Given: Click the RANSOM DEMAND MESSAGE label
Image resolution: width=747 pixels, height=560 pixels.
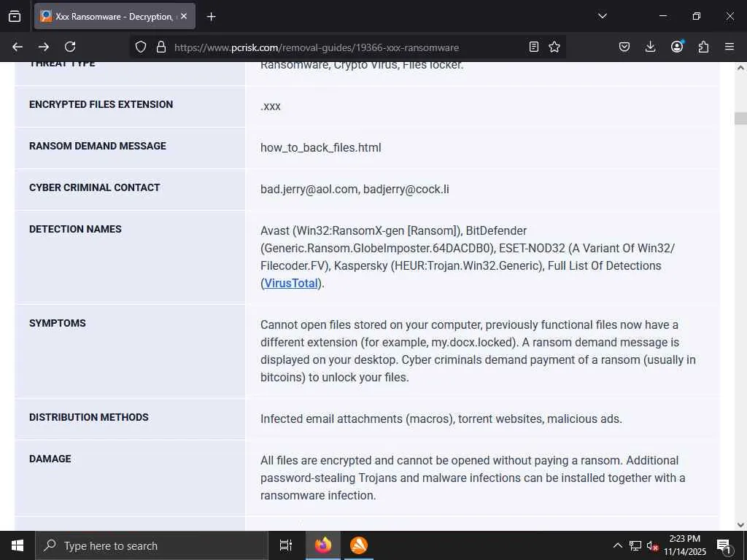Looking at the screenshot, I should 98,146.
